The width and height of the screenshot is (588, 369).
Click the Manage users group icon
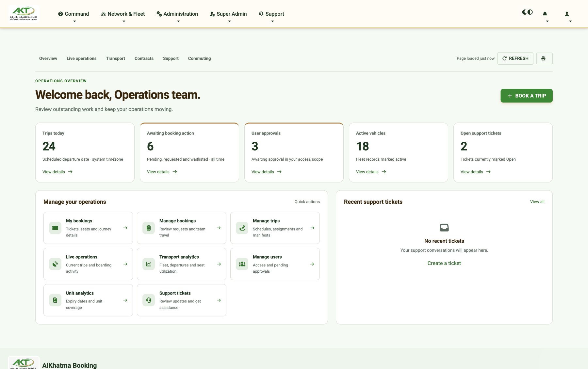click(x=242, y=264)
